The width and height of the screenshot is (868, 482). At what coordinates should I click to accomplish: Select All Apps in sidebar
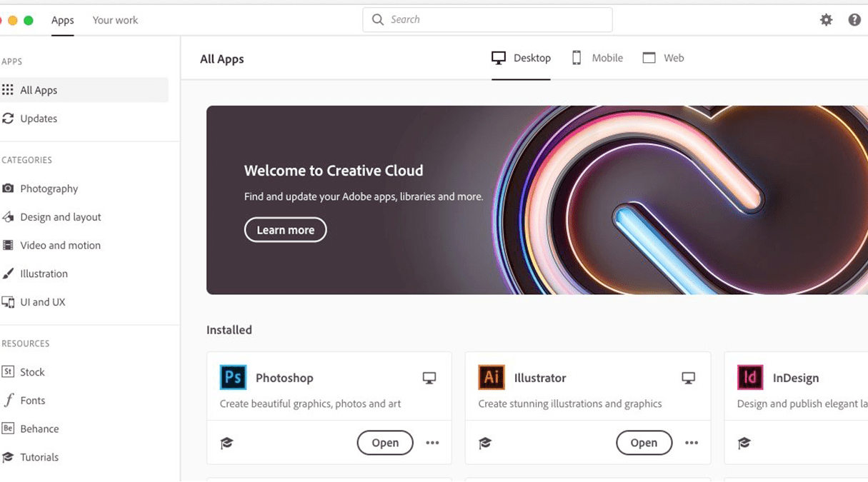tap(84, 90)
